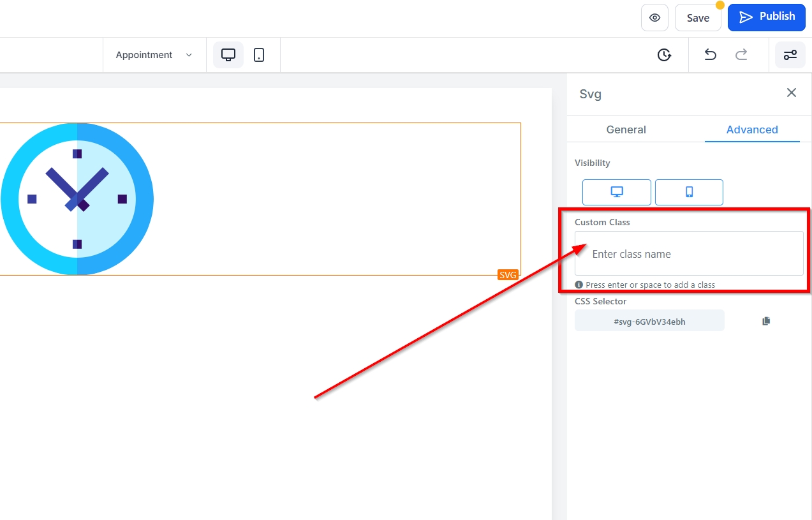
Task: Click the redo arrow icon
Action: (x=741, y=55)
